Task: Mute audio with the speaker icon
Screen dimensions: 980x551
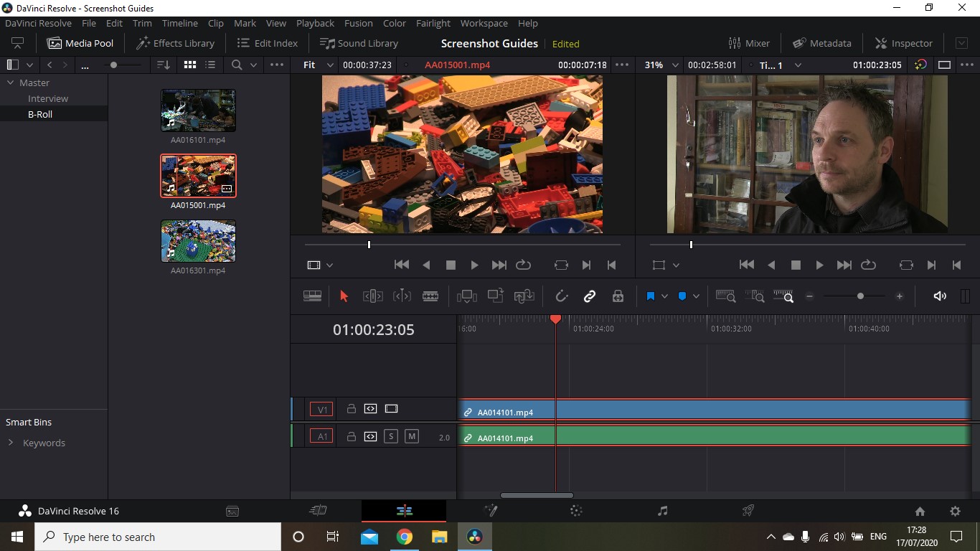Action: click(940, 296)
